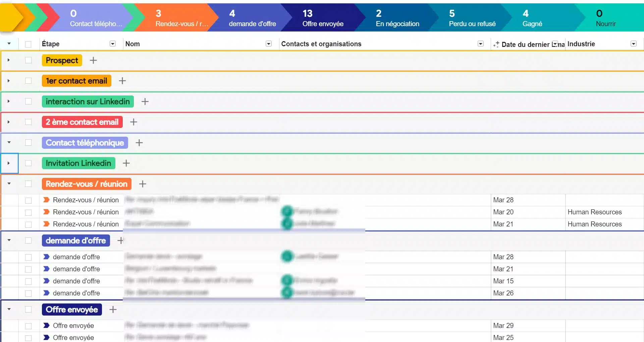Click plus beside Rendez-vous / réunion group
The height and width of the screenshot is (342, 644).
pos(143,184)
